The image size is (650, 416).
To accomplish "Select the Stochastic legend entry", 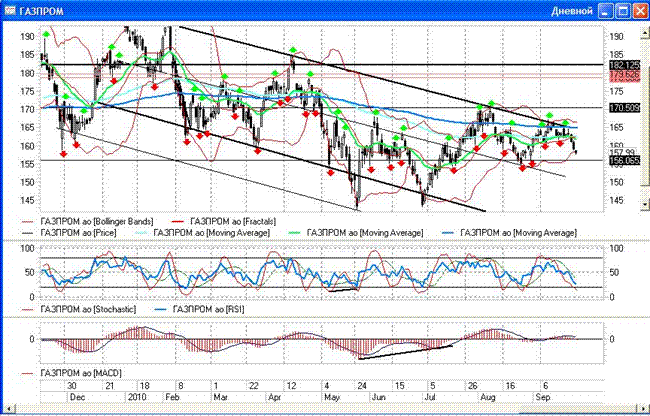I will [x=78, y=309].
